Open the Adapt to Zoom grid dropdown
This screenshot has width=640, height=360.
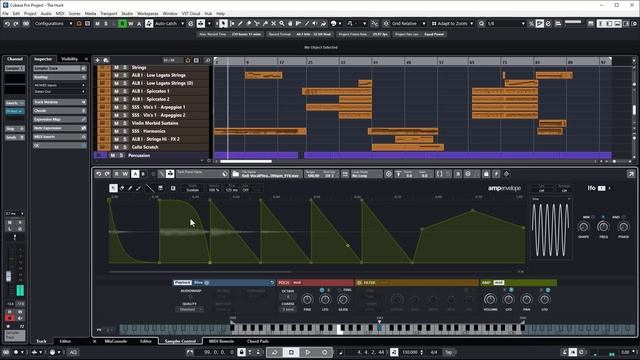coord(452,24)
